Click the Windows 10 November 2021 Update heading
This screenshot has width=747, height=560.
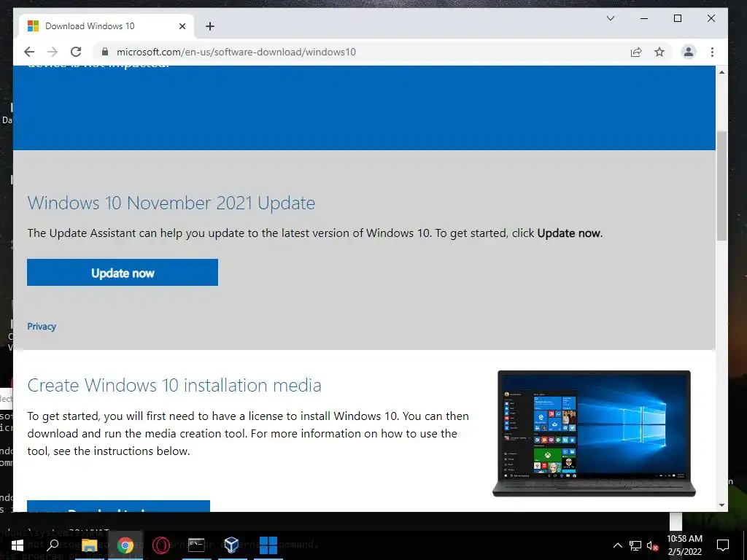171,203
